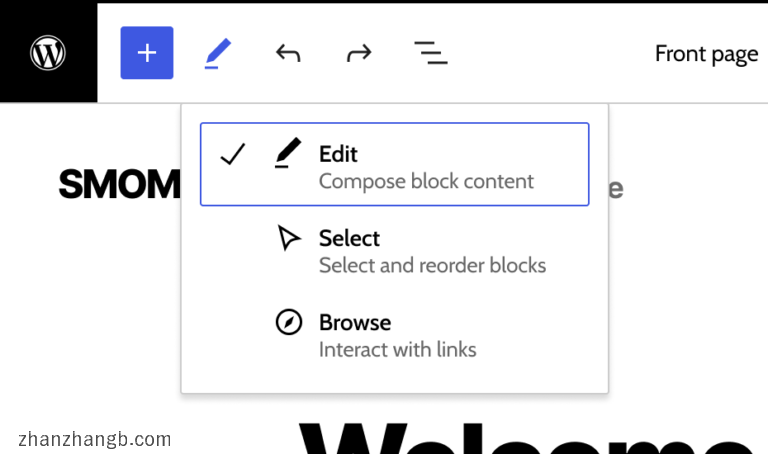Undo the last change

[x=288, y=52]
